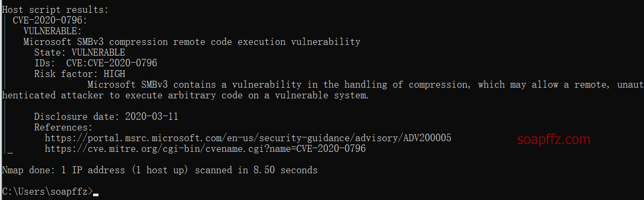Click the 'IDs: CVE:CVE-2020-0796' line
644x200 pixels.
[x=96, y=63]
